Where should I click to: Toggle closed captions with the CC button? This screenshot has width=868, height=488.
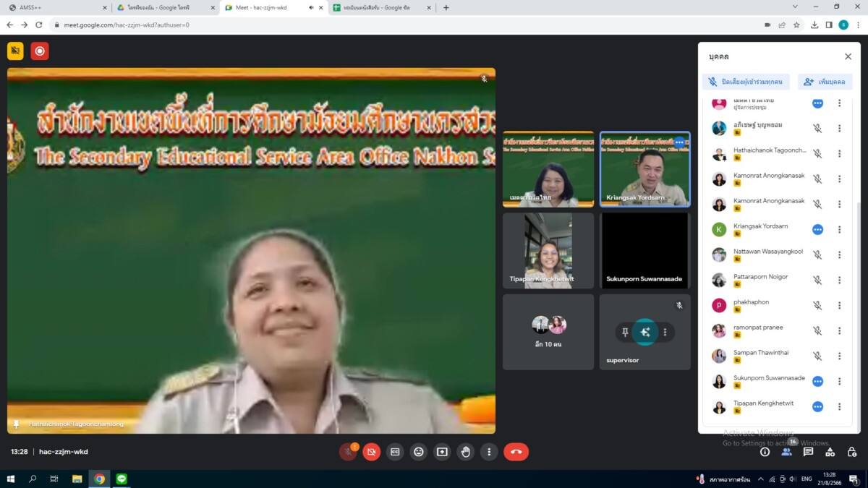point(395,452)
